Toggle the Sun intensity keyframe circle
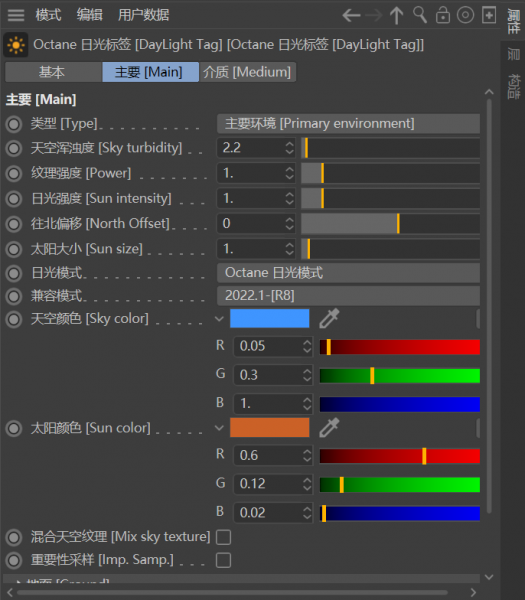This screenshot has height=600, width=525. coord(14,199)
